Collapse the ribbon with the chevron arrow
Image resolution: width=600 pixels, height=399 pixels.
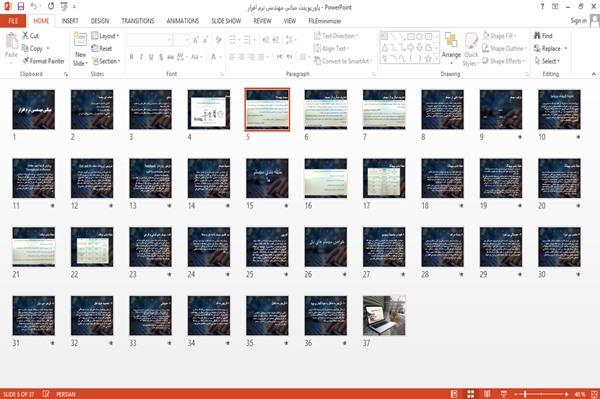point(594,74)
